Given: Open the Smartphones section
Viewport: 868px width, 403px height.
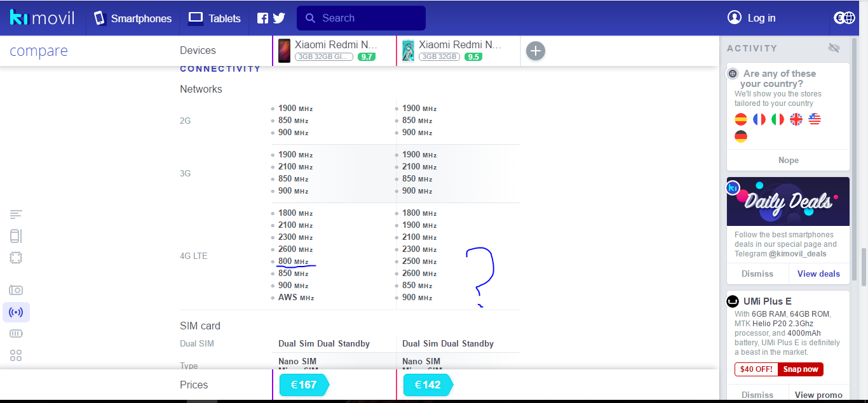Looking at the screenshot, I should 133,18.
